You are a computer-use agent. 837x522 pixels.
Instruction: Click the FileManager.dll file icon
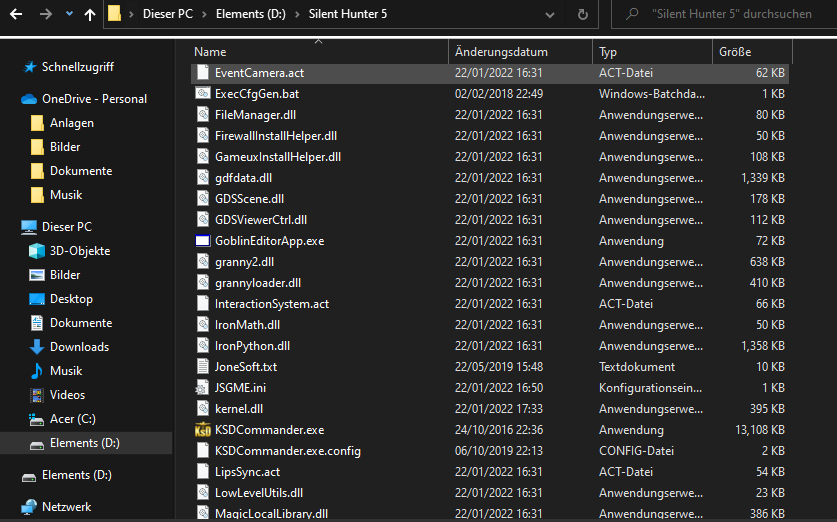203,115
